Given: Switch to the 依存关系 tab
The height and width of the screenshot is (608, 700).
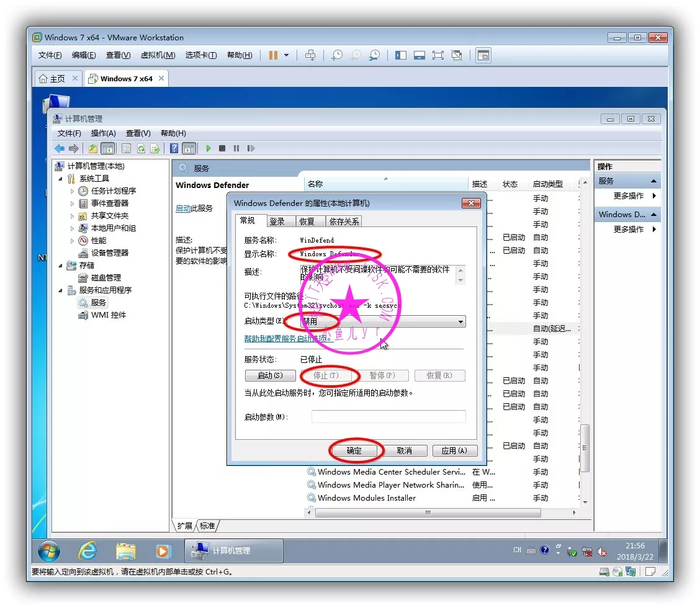Looking at the screenshot, I should 344,221.
